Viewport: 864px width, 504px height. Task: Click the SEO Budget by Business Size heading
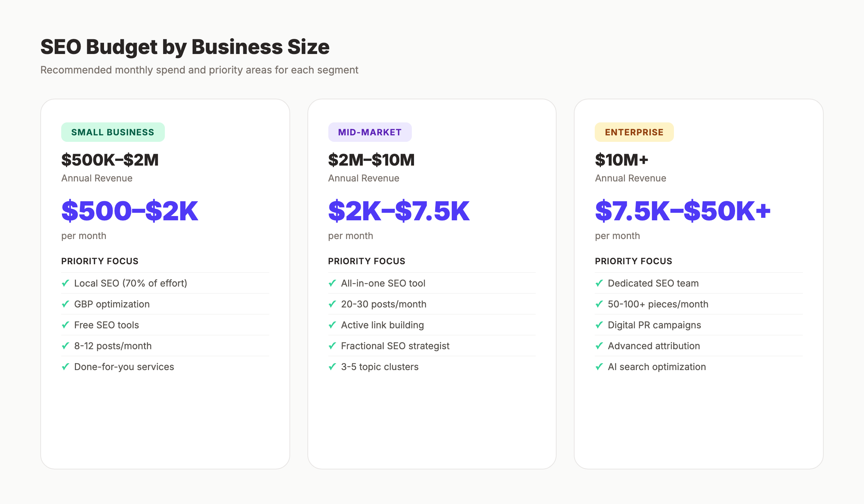(185, 46)
